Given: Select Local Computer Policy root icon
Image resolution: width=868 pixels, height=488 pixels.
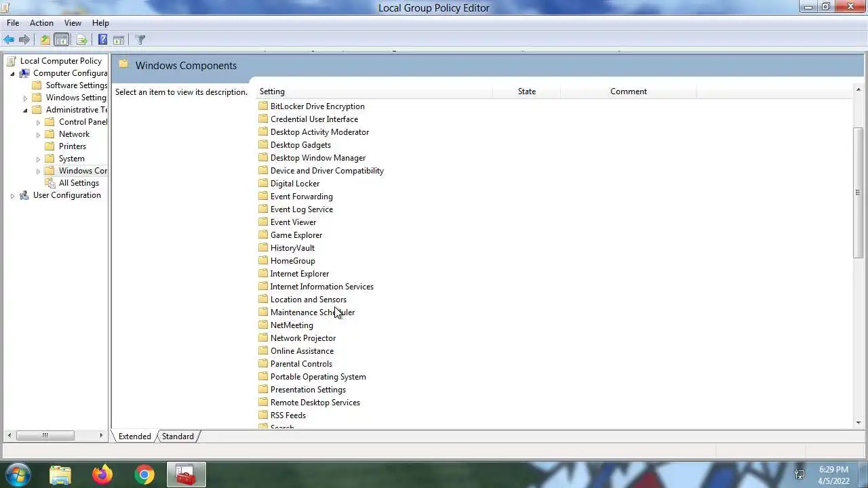Looking at the screenshot, I should 12,61.
